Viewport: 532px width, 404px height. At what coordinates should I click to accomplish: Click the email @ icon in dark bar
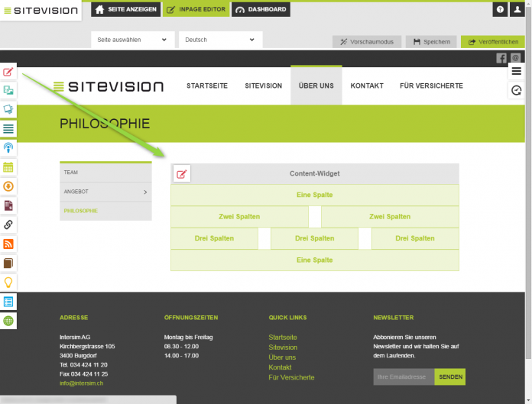click(515, 58)
